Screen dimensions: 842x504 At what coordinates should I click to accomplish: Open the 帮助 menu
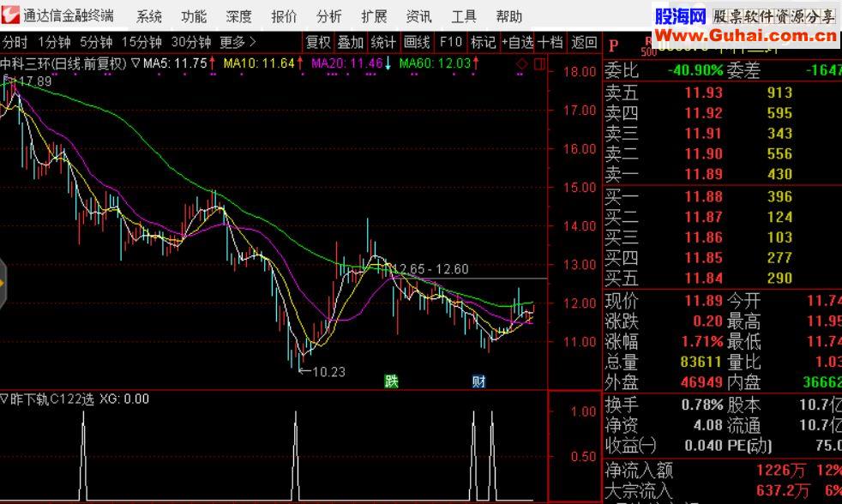click(x=509, y=16)
